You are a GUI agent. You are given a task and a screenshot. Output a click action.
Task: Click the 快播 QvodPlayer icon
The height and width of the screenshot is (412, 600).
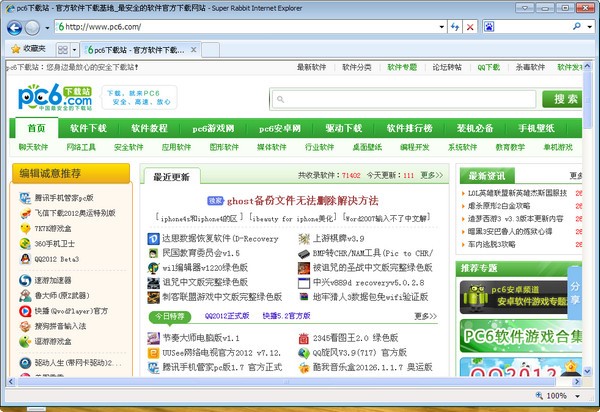(x=25, y=311)
